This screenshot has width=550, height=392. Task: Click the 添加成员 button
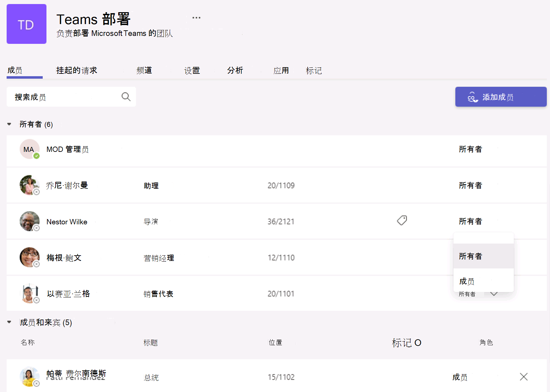pos(501,97)
